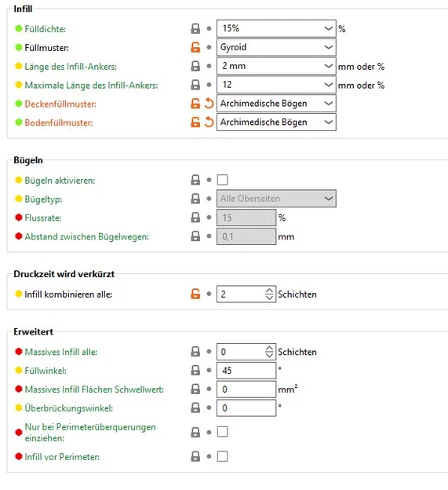Click the lock icon beside Bügeln aktivieren

(195, 180)
